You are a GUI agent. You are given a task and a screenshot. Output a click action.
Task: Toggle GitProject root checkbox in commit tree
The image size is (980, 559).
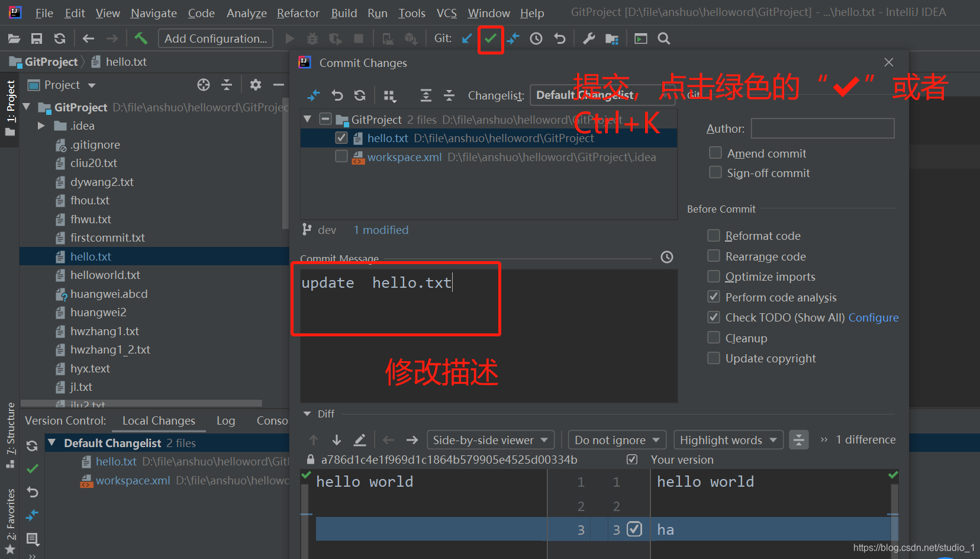325,119
